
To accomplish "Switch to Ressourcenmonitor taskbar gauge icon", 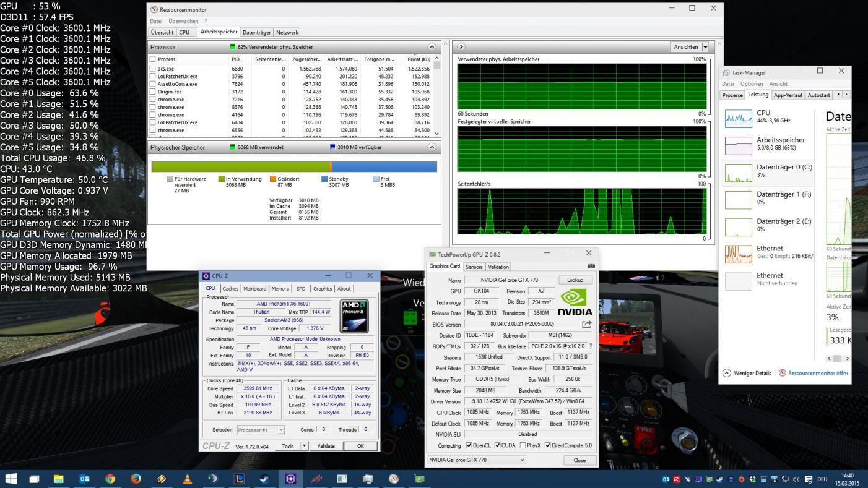I will pyautogui.click(x=394, y=479).
